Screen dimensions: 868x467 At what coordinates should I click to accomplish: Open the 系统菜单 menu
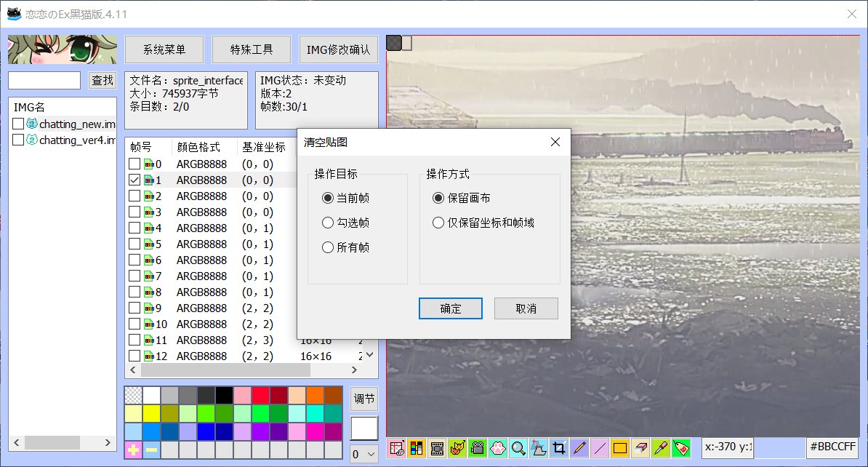[164, 50]
